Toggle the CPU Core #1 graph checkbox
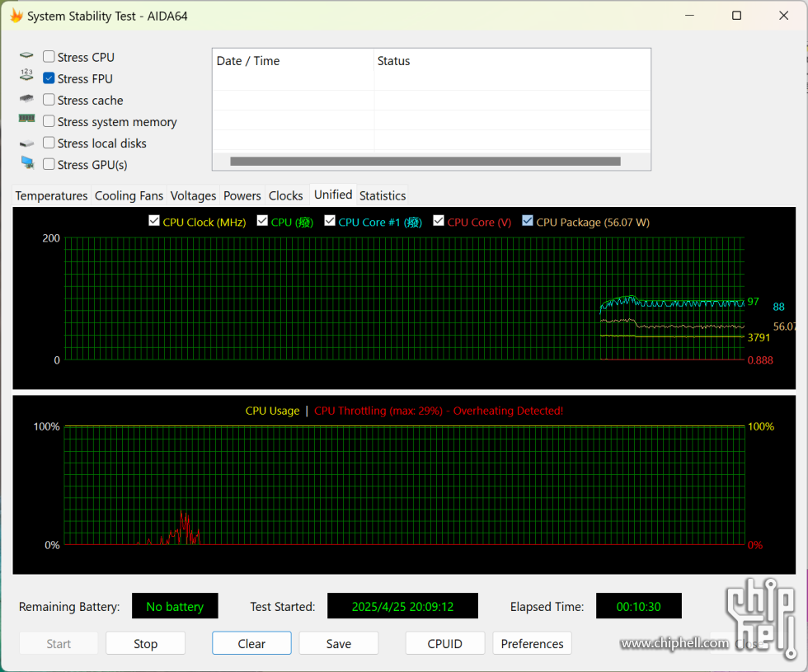 coord(330,221)
